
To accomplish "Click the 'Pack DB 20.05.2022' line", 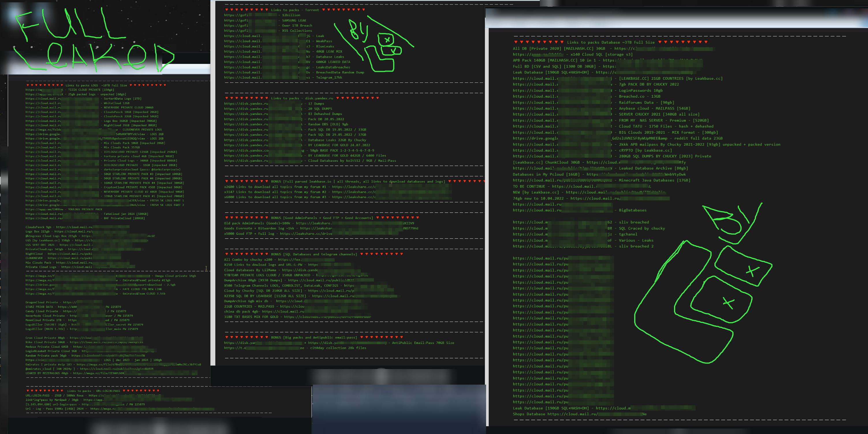I will [284, 119].
